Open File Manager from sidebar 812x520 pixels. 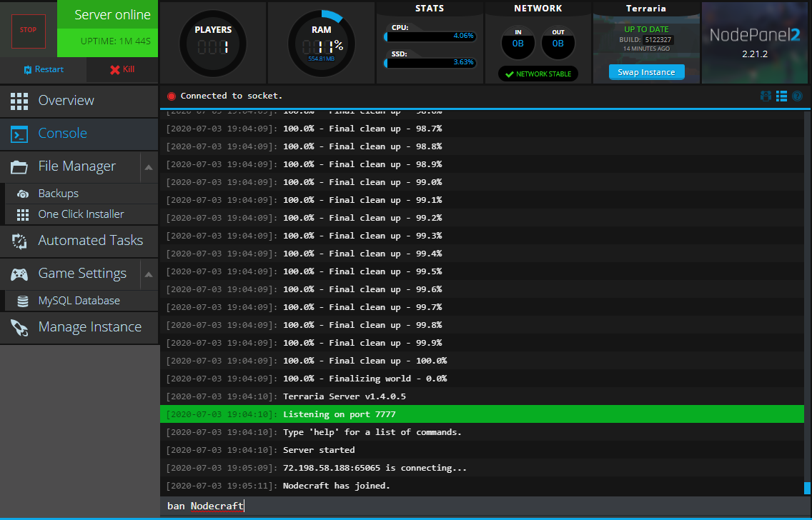tap(76, 166)
